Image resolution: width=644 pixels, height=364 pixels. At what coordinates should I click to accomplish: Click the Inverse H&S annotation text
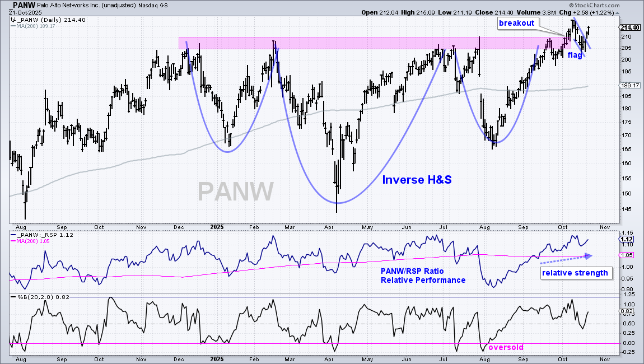click(x=417, y=180)
